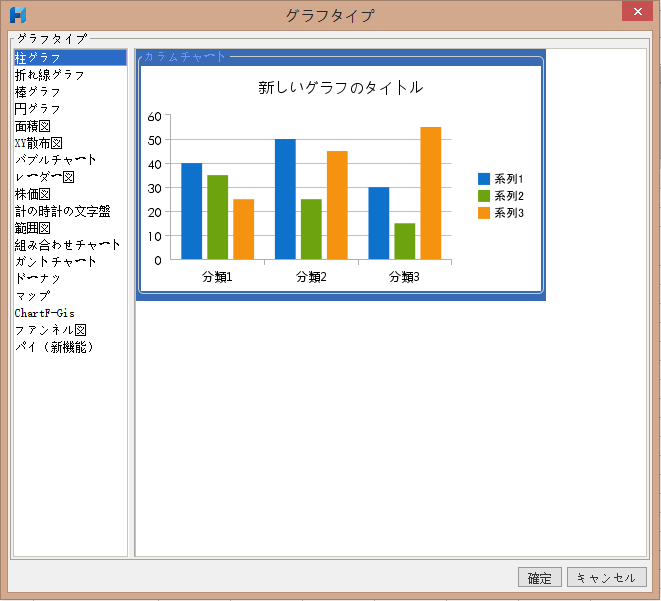661x601 pixels.
Task: Select the カラムチャート preview thumbnail
Action: 341,174
